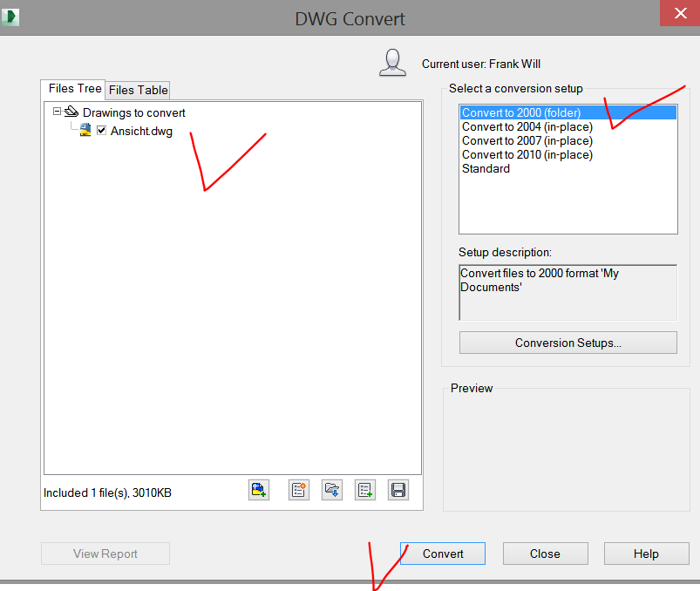Select Convert to 2004 (in-place) setup
Image resolution: width=700 pixels, height=591 pixels.
tap(527, 126)
